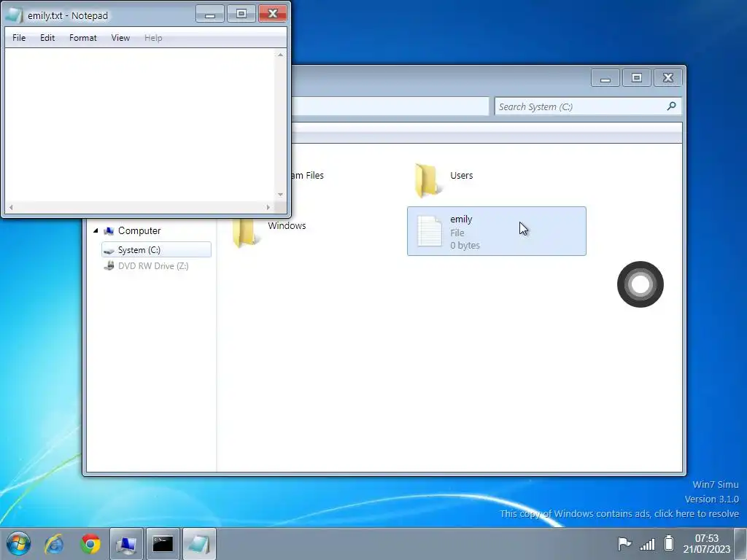The width and height of the screenshot is (747, 560).
Task: Click Notepad scroll up arrow
Action: (281, 55)
